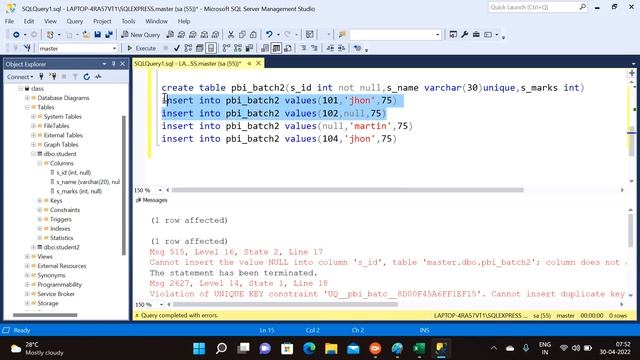Select the Indexes folder
The width and height of the screenshot is (640, 360).
coord(60,229)
